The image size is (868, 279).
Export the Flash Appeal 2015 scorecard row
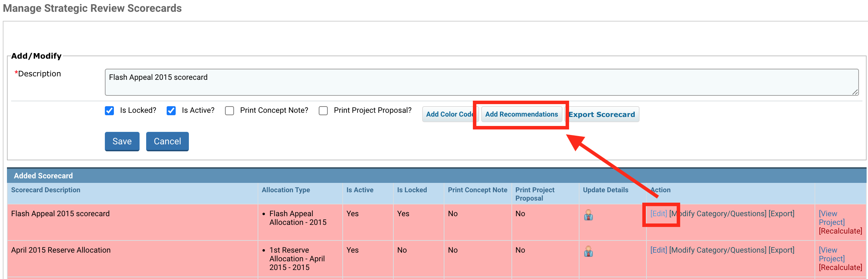click(781, 214)
